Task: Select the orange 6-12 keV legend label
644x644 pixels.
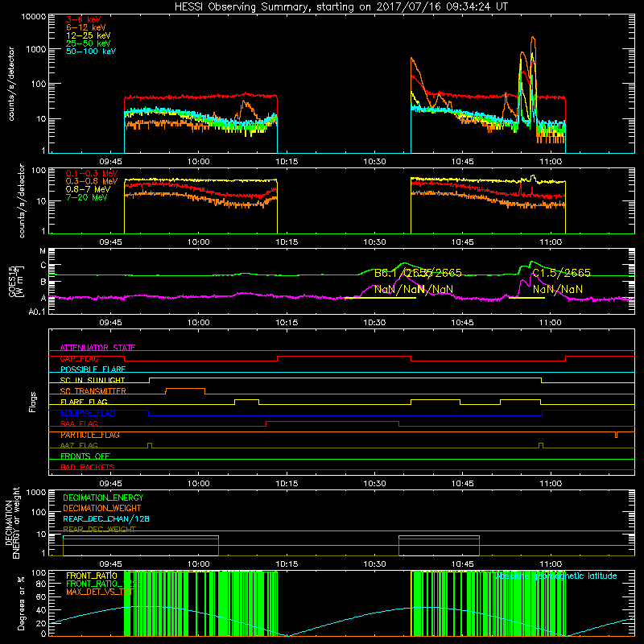Action: point(86,27)
